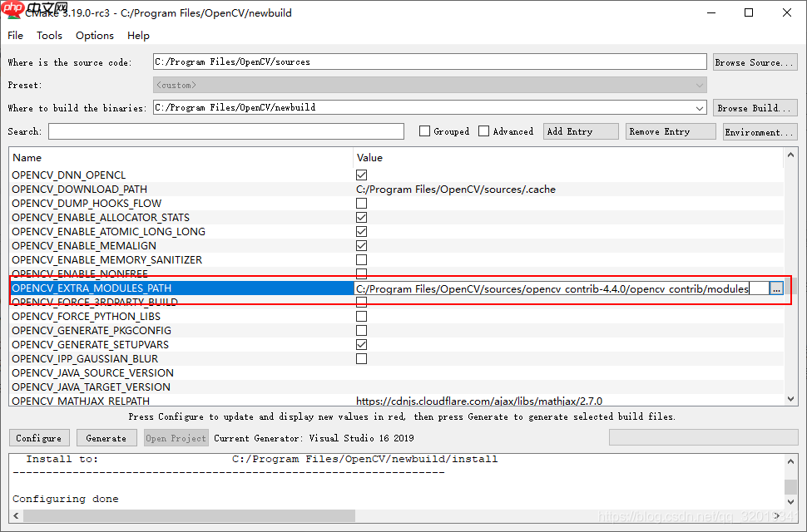807x532 pixels.
Task: Open the Tools menu
Action: pos(49,35)
